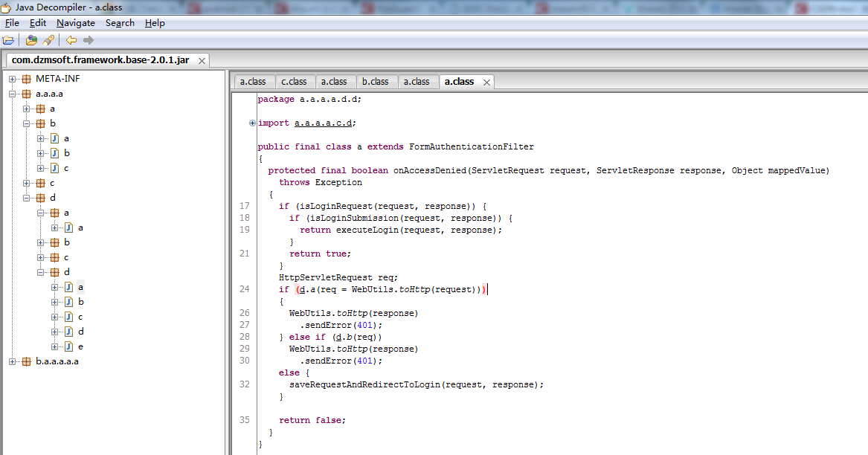The image size is (868, 455).
Task: Go forward with the right arrow icon
Action: click(x=88, y=40)
